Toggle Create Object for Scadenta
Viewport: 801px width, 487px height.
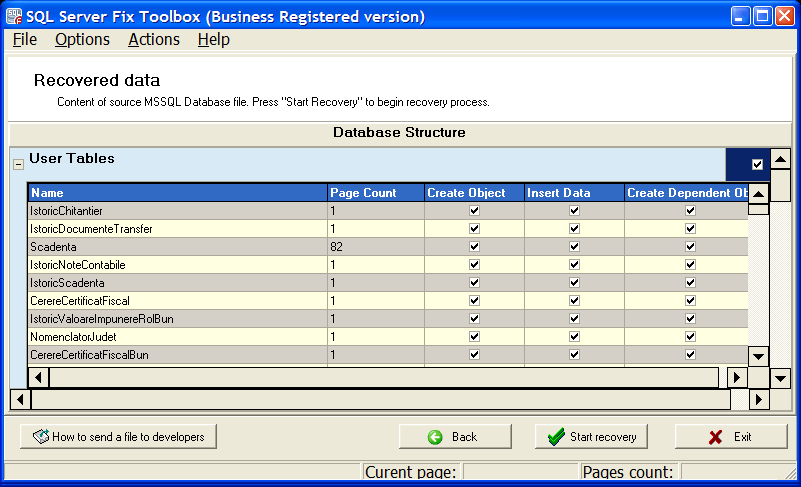pos(474,246)
